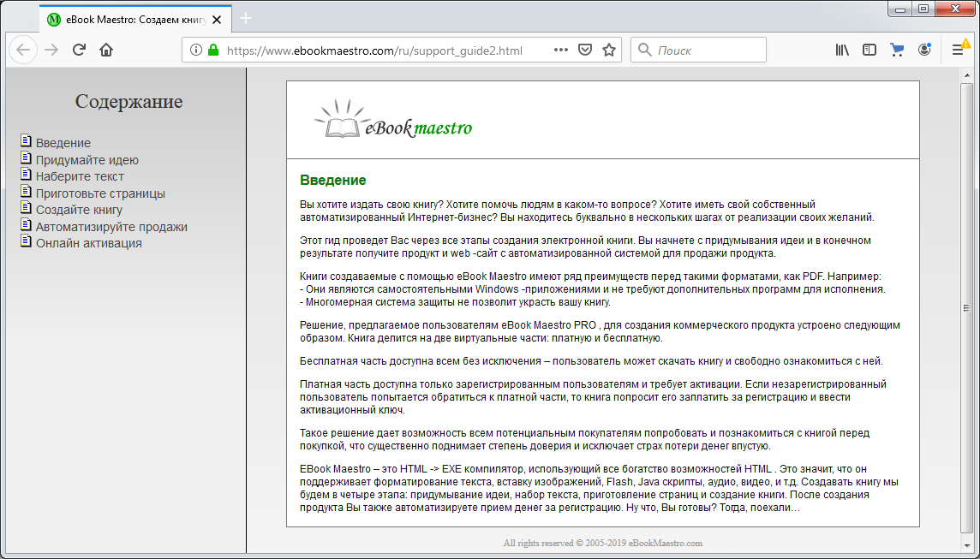This screenshot has height=559, width=980.
Task: Open a new browser tab
Action: (246, 19)
